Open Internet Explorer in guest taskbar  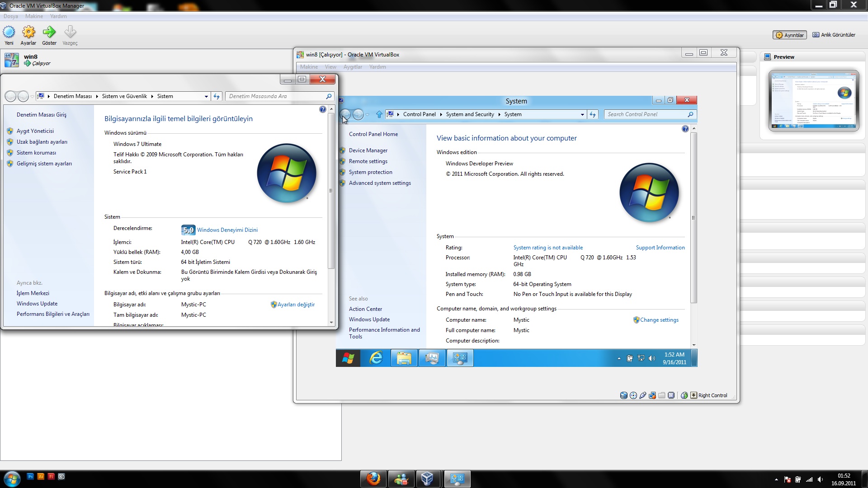(x=376, y=358)
